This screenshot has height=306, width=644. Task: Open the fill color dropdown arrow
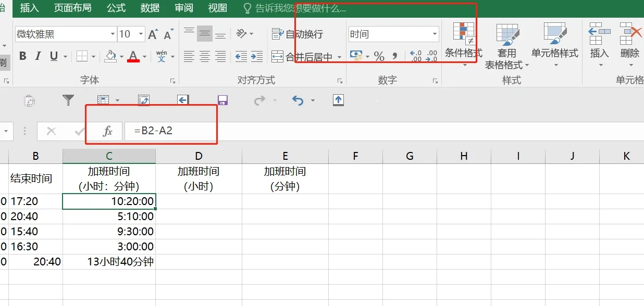tap(121, 57)
